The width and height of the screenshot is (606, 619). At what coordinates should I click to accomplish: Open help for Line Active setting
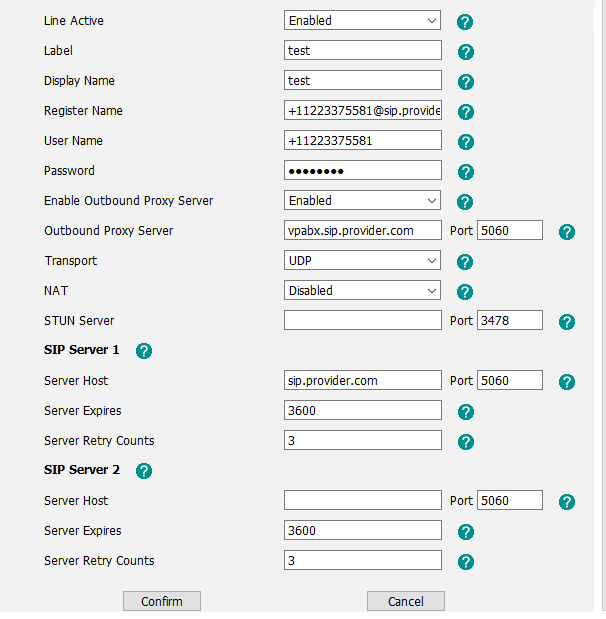click(465, 22)
